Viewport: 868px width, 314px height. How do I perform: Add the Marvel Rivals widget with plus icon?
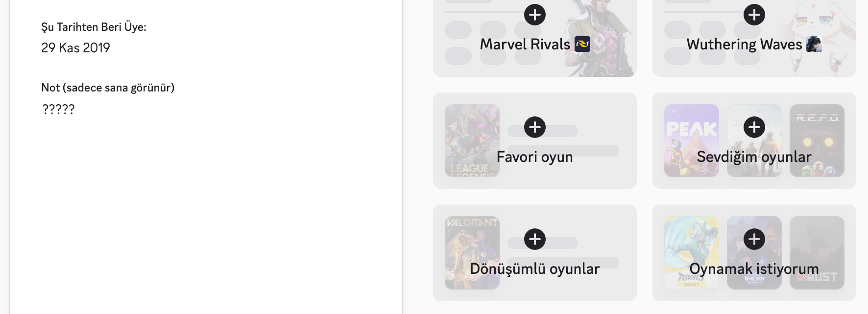tap(535, 15)
